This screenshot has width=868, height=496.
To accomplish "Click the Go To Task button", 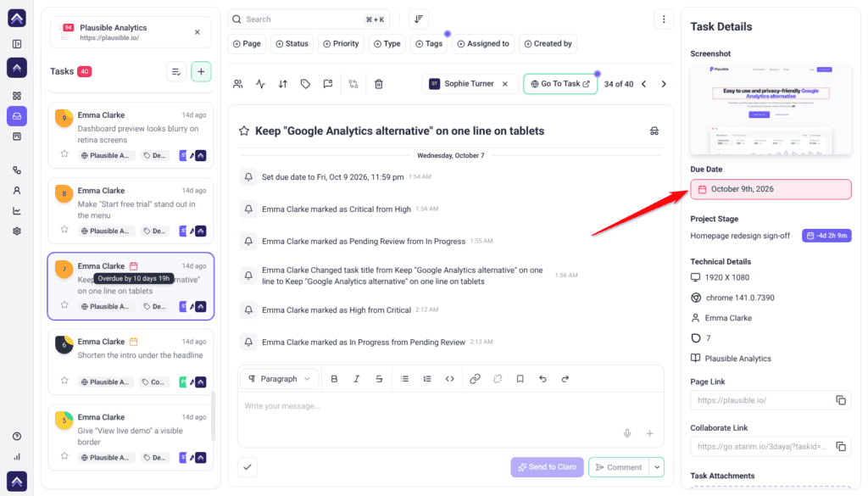I will (x=560, y=84).
